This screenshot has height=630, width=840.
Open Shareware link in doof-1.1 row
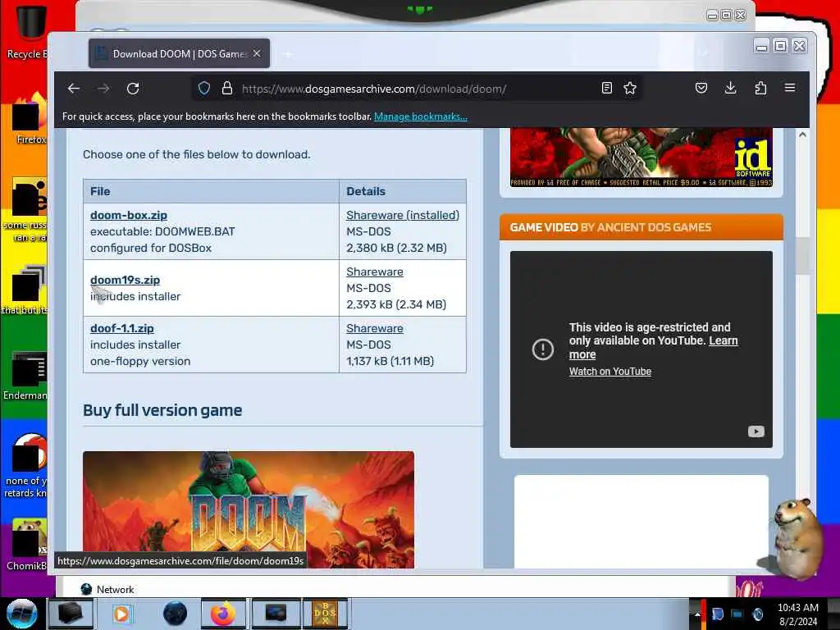pyautogui.click(x=374, y=328)
